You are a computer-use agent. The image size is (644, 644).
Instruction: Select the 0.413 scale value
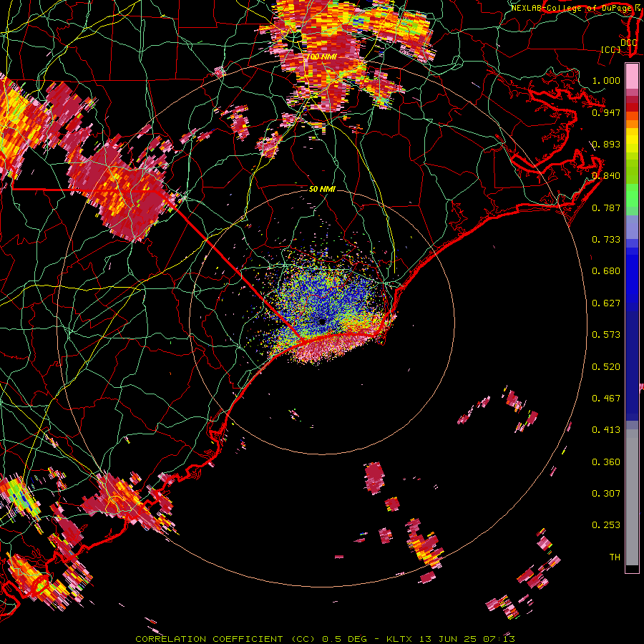point(606,430)
